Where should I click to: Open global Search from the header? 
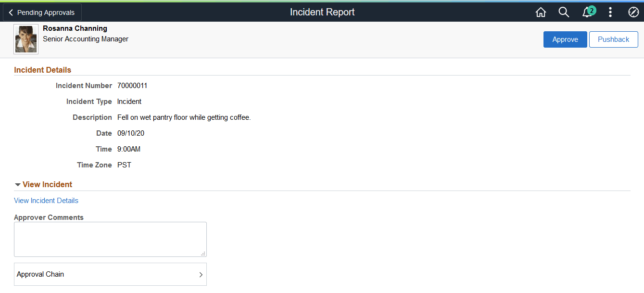(x=564, y=12)
